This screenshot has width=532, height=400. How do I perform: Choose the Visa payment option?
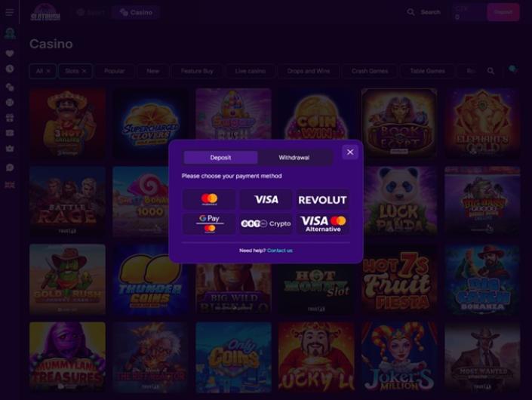266,199
